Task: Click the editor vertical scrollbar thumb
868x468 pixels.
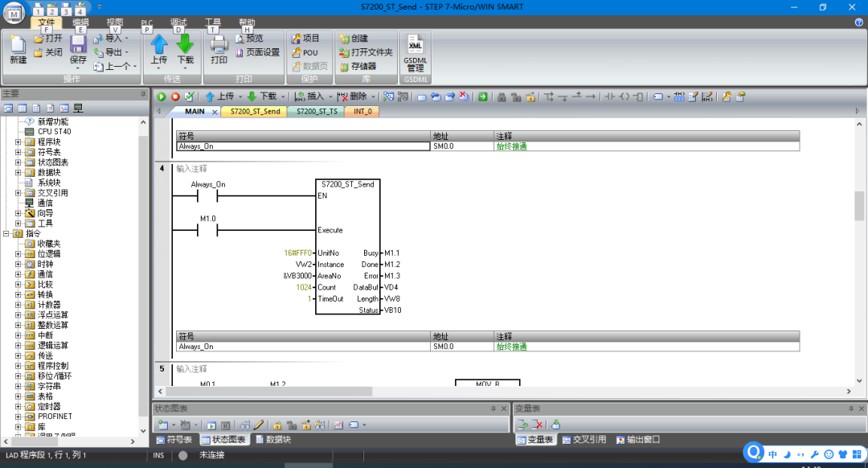Action: click(x=859, y=206)
